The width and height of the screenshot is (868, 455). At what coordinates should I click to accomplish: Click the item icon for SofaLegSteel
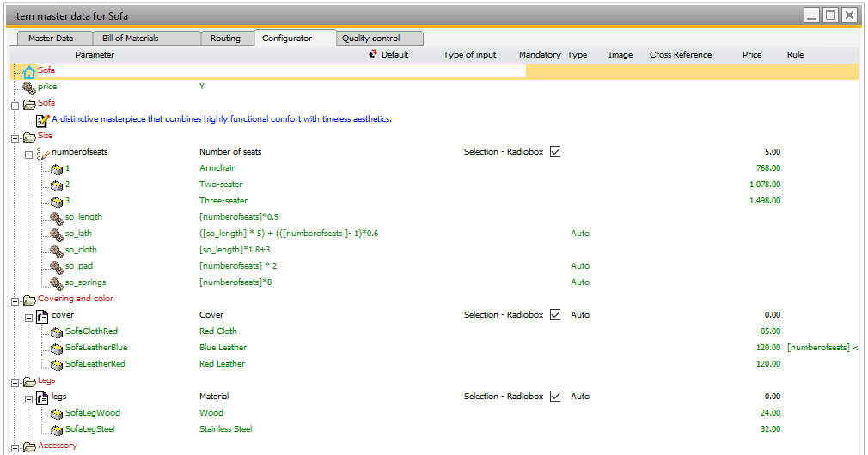[x=57, y=429]
